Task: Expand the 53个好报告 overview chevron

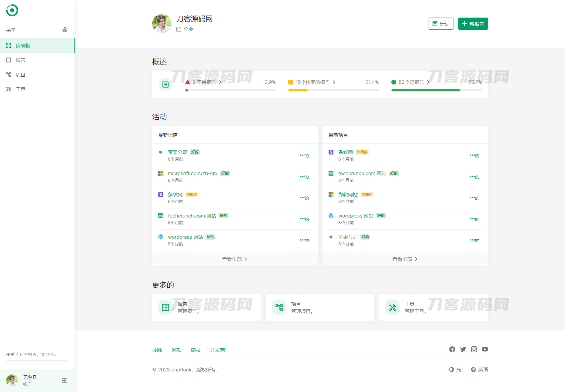Action: coord(428,82)
